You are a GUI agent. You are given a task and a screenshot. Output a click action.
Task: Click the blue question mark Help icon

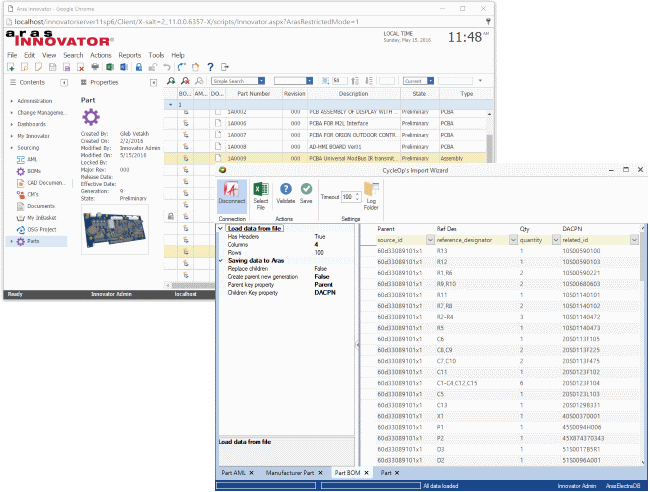(210, 67)
